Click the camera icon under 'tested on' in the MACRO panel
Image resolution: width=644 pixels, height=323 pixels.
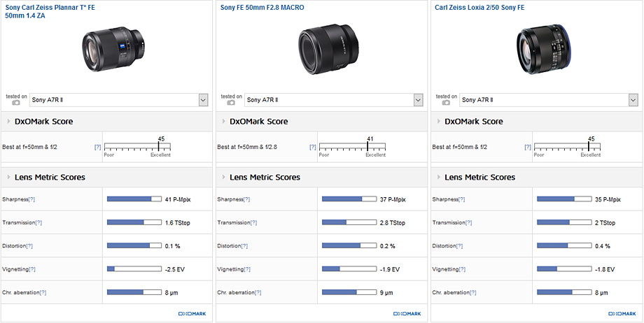click(x=231, y=103)
